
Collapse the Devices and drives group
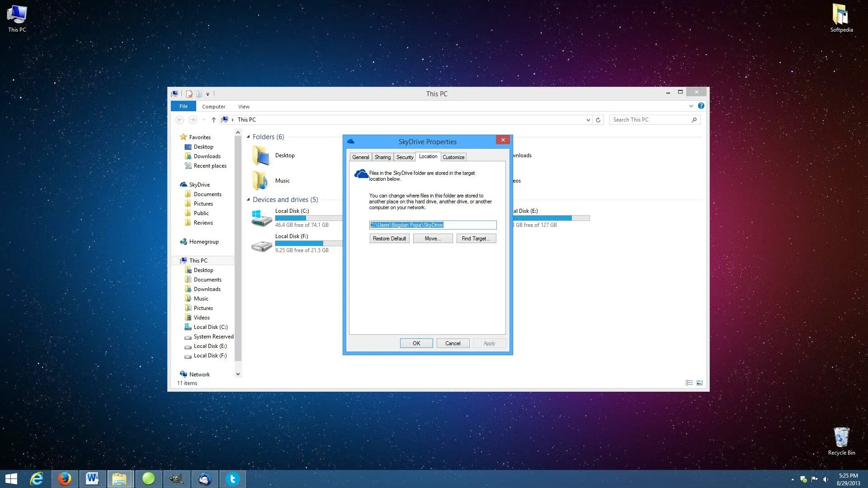[x=248, y=200]
